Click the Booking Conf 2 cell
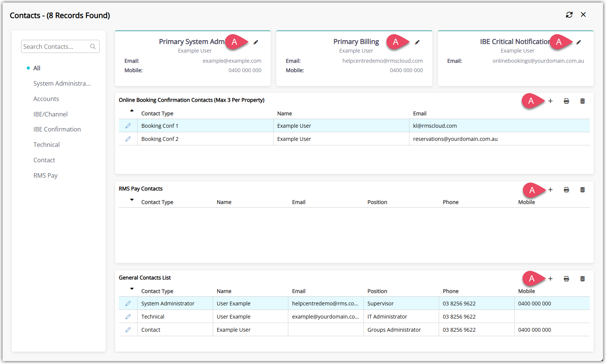606x364 pixels. coord(205,139)
